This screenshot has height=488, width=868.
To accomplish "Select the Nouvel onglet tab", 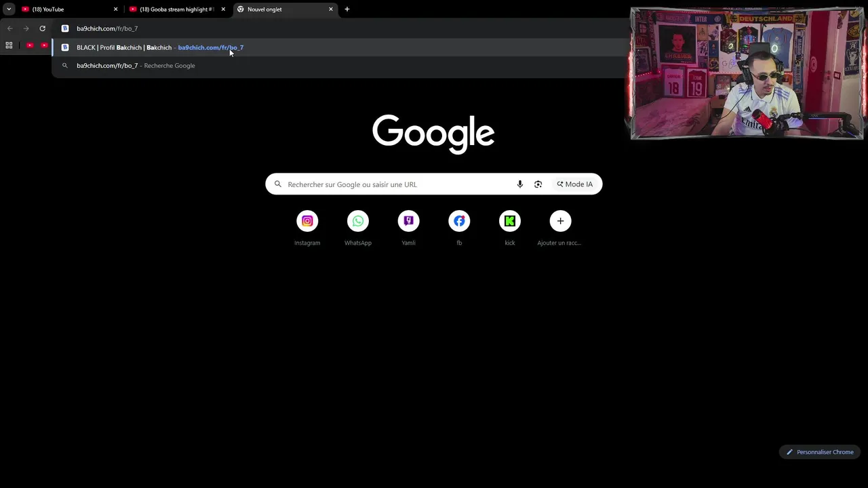I will point(285,9).
